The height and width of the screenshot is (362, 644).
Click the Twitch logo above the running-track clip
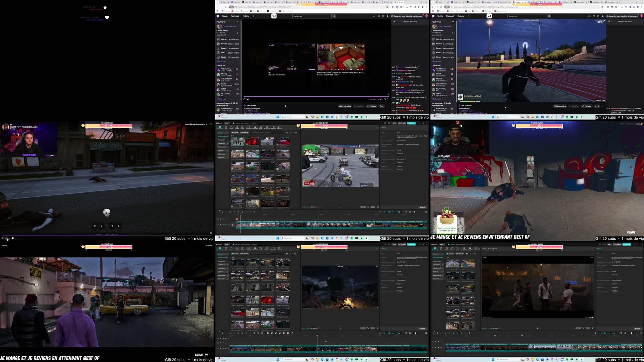point(433,16)
